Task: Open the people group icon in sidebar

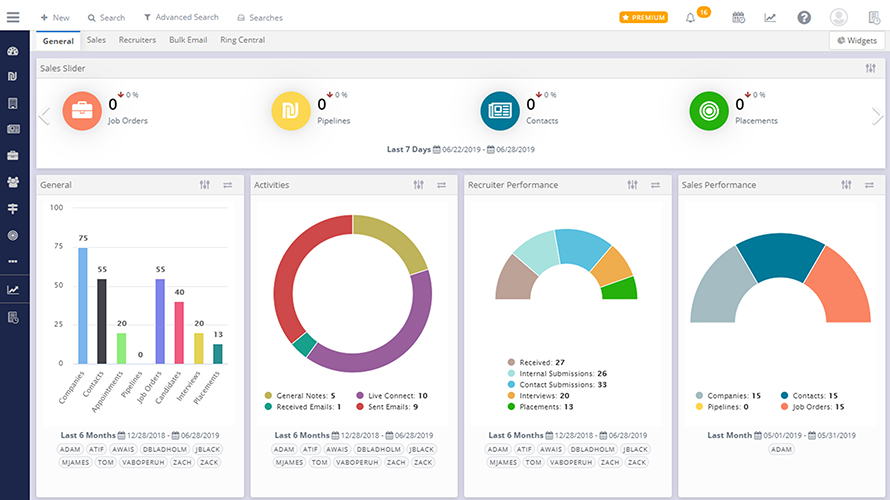Action: [x=13, y=182]
